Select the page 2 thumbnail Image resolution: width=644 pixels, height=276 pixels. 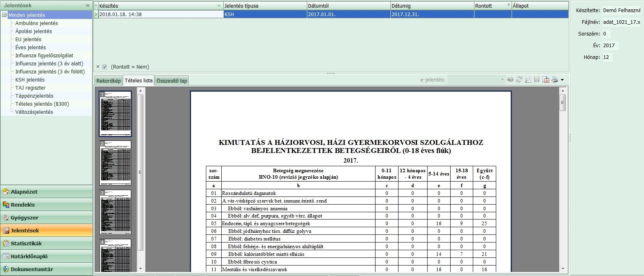[115, 163]
